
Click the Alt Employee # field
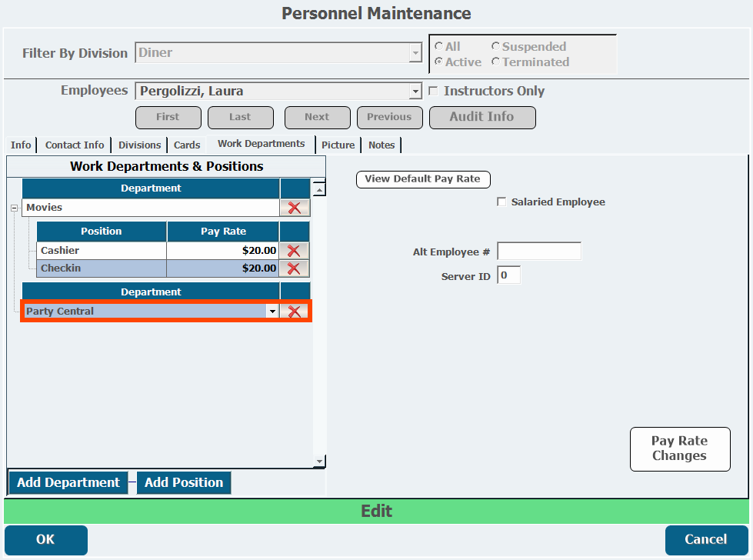539,252
